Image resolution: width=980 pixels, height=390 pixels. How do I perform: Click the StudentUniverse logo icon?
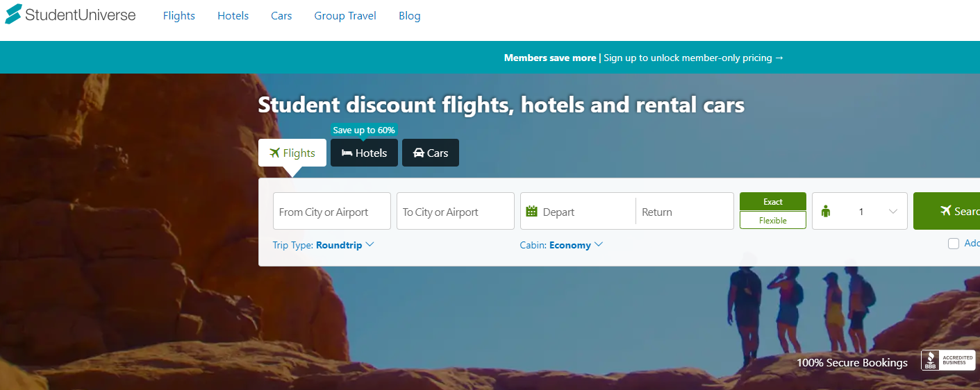coord(13,14)
